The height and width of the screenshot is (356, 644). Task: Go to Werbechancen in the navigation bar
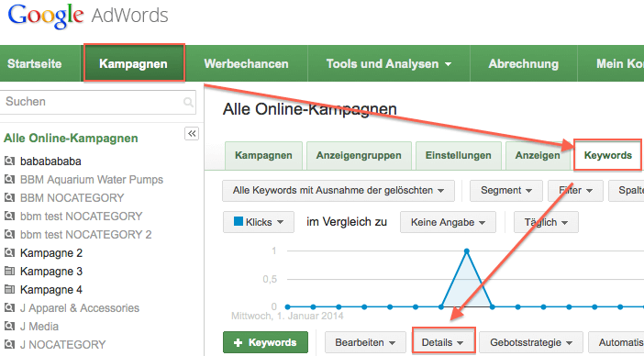click(x=246, y=63)
